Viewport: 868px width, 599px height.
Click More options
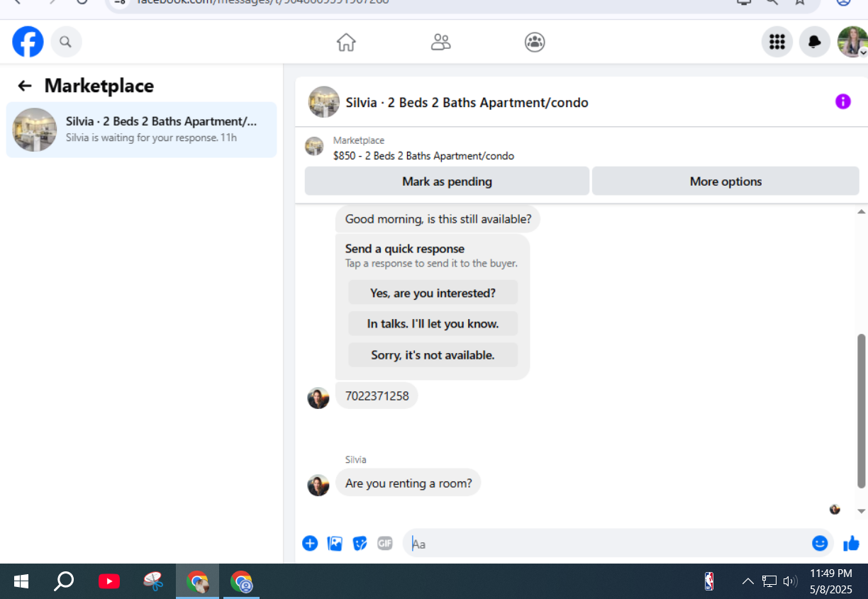pos(725,181)
